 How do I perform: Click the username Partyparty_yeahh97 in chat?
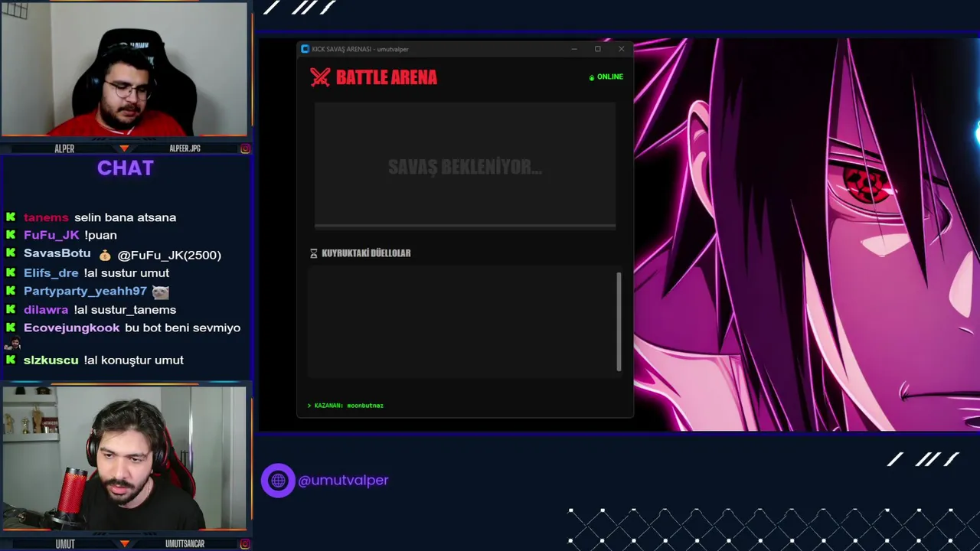point(85,291)
